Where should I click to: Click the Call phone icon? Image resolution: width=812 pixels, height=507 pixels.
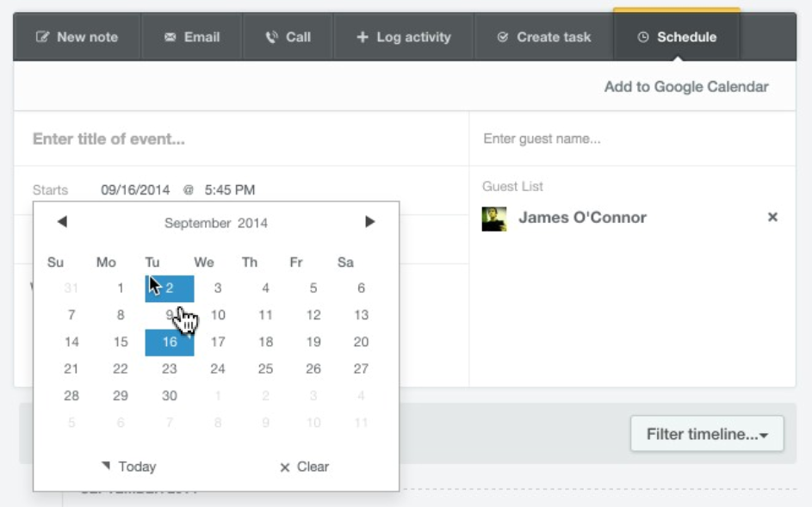coord(272,37)
